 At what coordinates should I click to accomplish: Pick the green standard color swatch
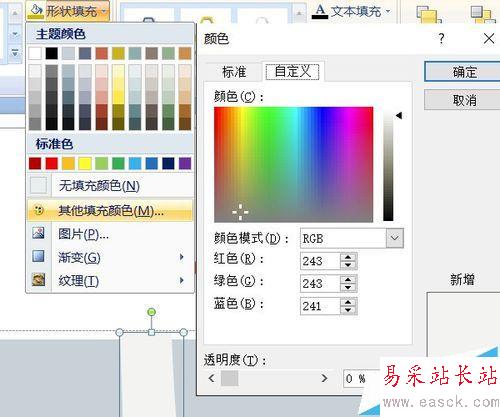118,164
